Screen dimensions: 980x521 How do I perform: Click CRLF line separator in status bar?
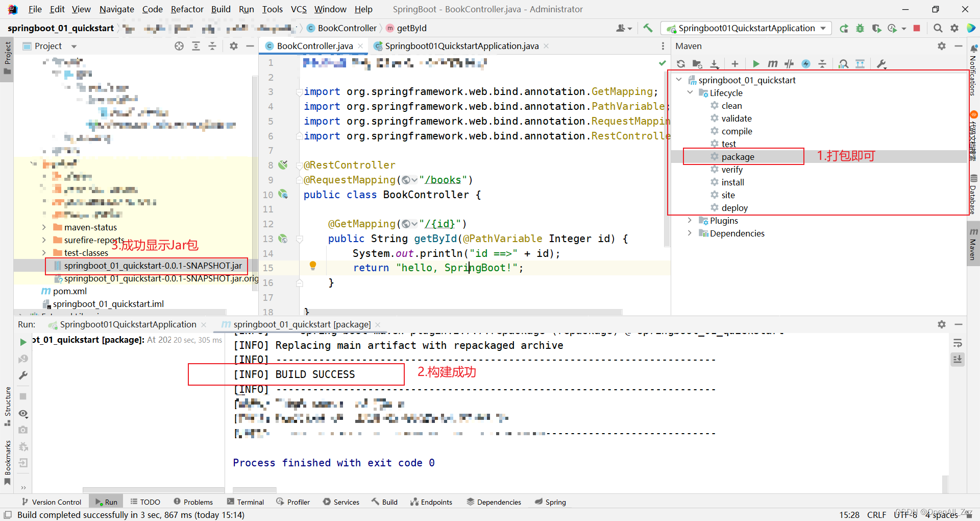[876, 514]
